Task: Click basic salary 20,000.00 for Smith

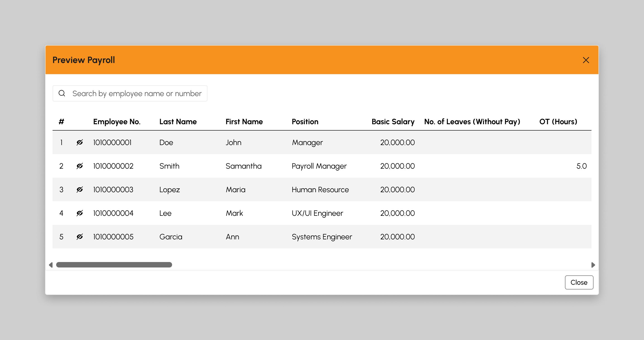Action: click(397, 166)
